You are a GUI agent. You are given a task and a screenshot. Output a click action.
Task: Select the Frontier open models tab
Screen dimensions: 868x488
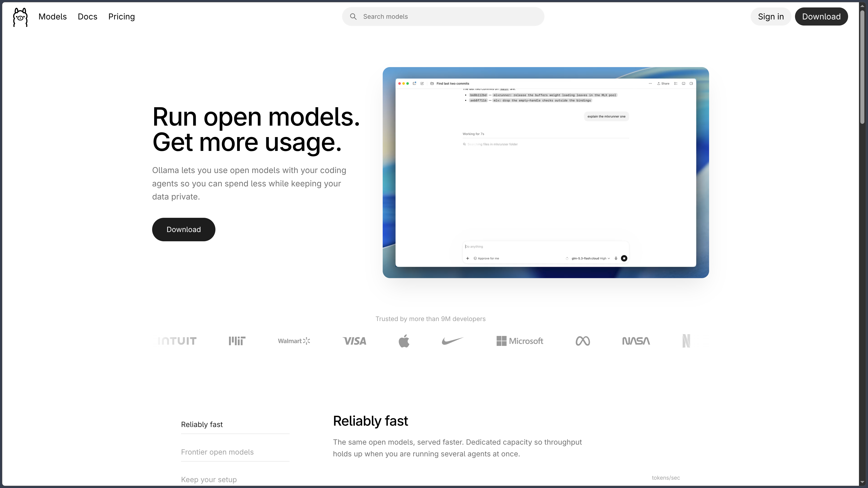pos(235,452)
